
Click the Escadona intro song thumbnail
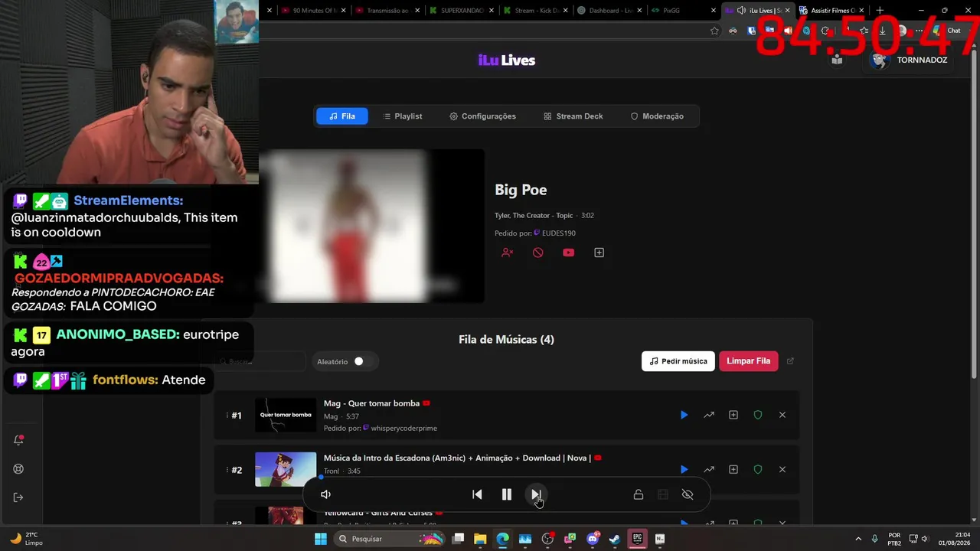[286, 469]
